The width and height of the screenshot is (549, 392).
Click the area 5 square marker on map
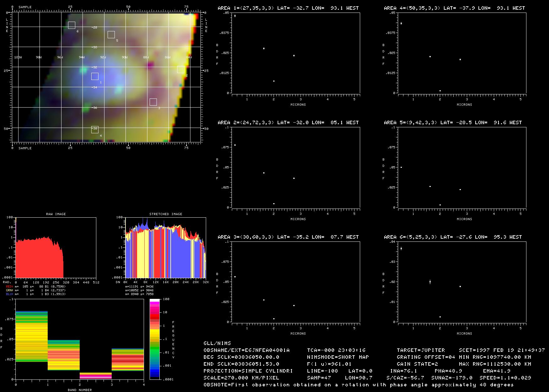pyautogui.click(x=111, y=35)
